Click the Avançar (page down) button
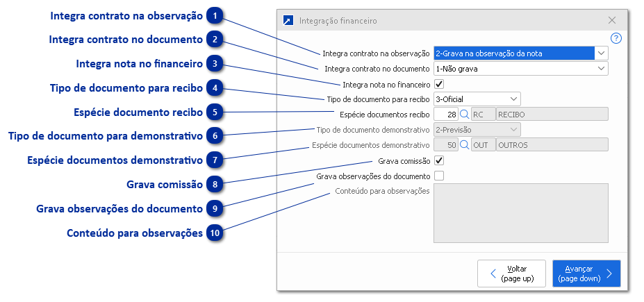Screen dimensions: 644x302 (586, 274)
